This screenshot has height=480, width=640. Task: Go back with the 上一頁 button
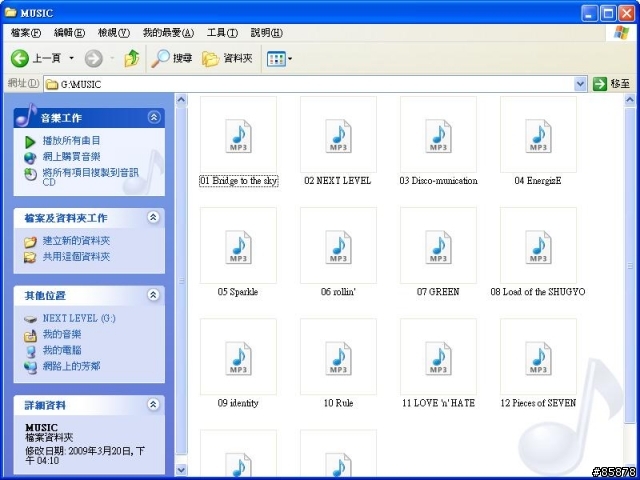(36, 58)
